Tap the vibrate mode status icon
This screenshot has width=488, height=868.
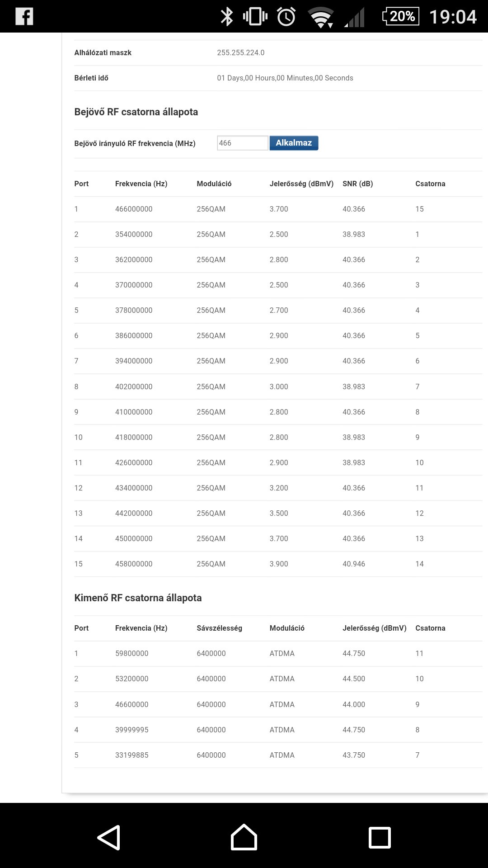tap(255, 17)
